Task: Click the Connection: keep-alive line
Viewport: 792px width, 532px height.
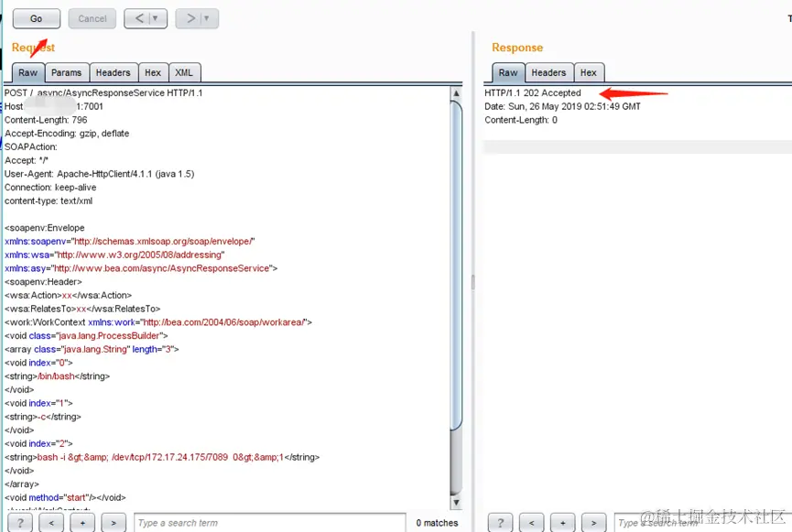Action: click(x=50, y=188)
